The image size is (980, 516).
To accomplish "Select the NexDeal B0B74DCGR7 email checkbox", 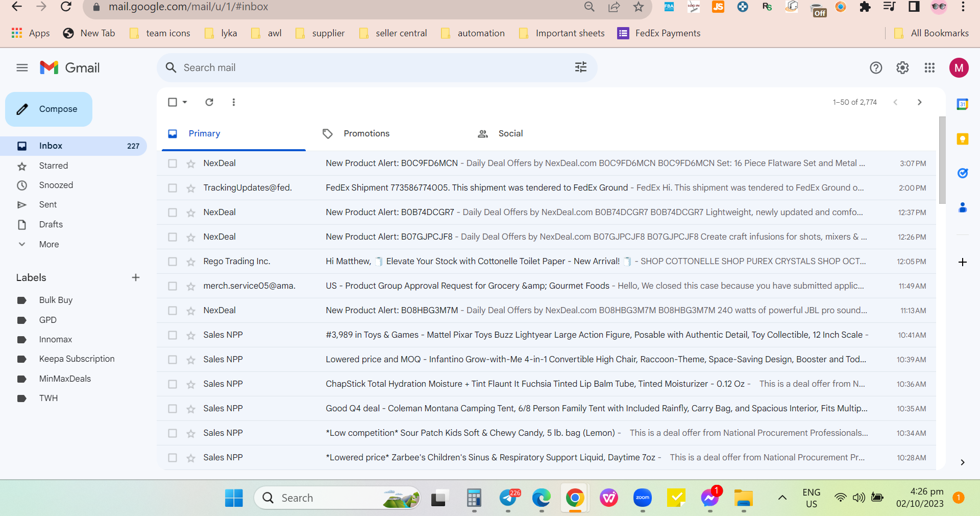I will (173, 213).
